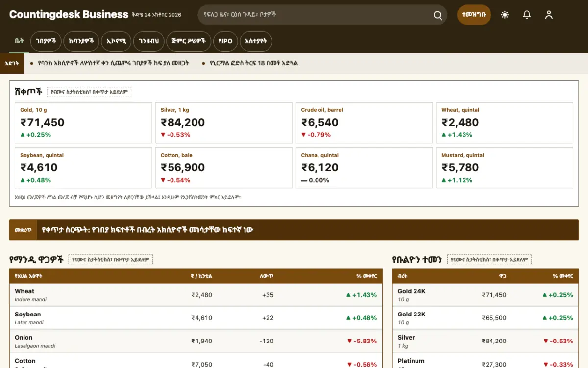This screenshot has width=588, height=368.
Task: Sort by the % መቀየር mandi column header
Action: click(x=367, y=276)
